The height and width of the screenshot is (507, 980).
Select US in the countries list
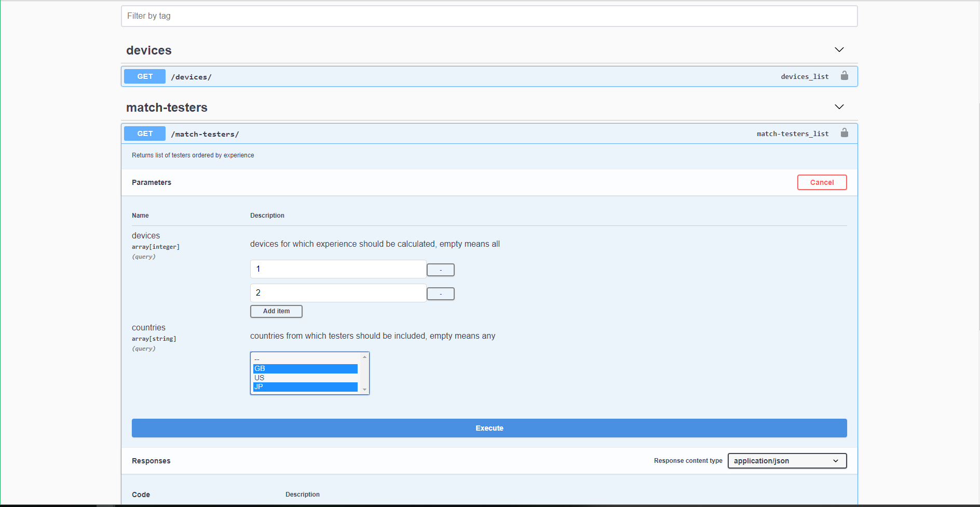[x=305, y=378]
